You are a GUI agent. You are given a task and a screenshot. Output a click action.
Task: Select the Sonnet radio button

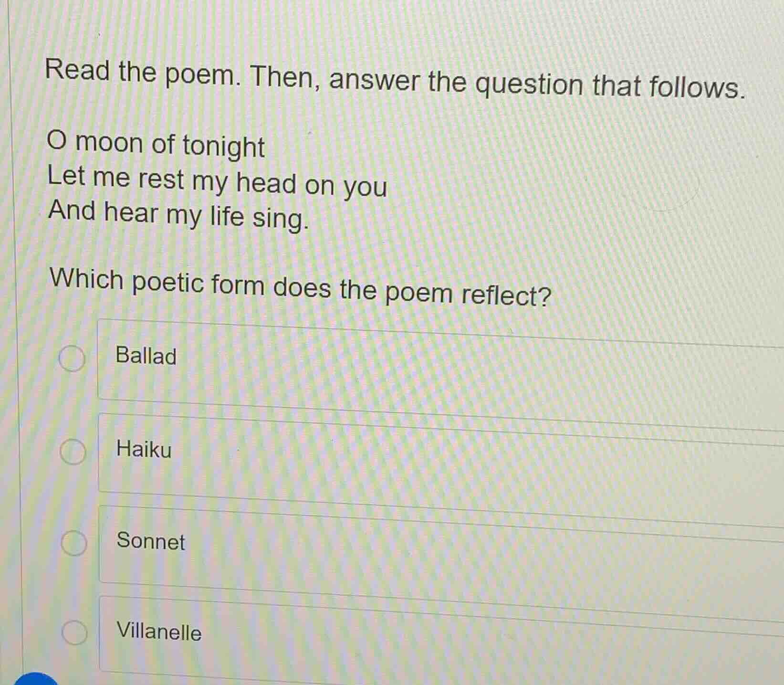pos(75,543)
